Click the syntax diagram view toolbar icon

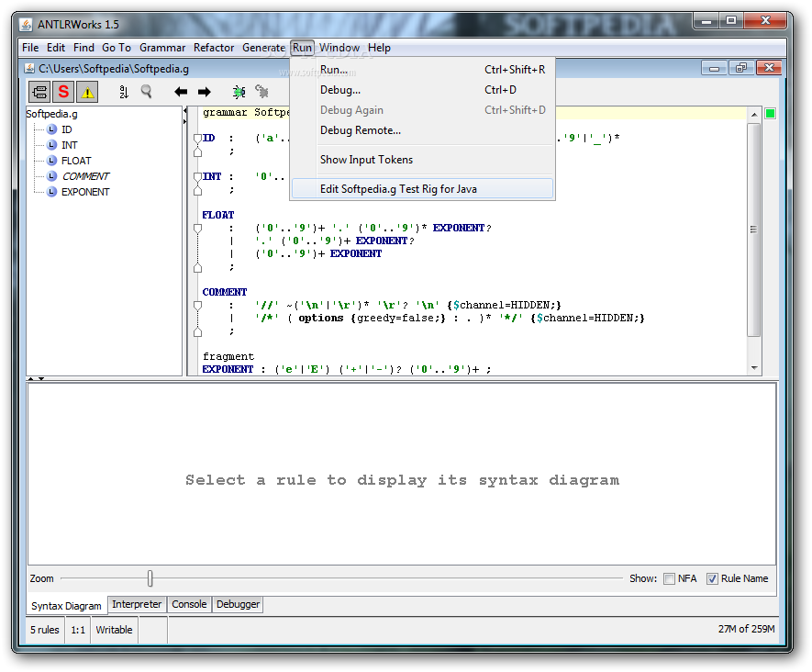[39, 91]
